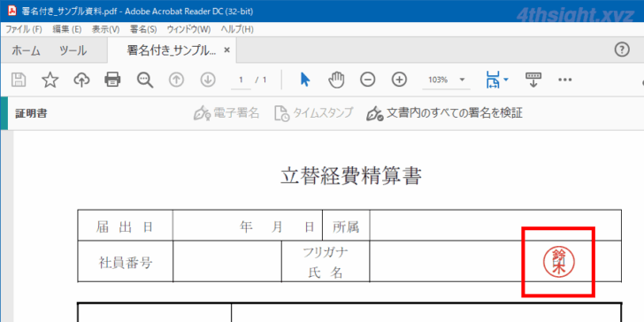Image resolution: width=644 pixels, height=322 pixels.
Task: Zoom out with the minus icon
Action: [x=368, y=80]
